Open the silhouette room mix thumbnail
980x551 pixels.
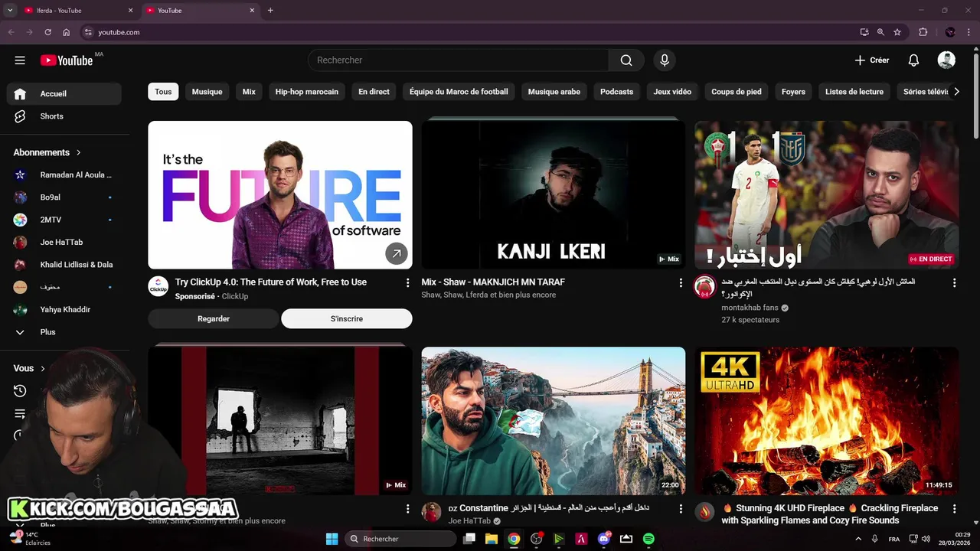click(x=280, y=421)
